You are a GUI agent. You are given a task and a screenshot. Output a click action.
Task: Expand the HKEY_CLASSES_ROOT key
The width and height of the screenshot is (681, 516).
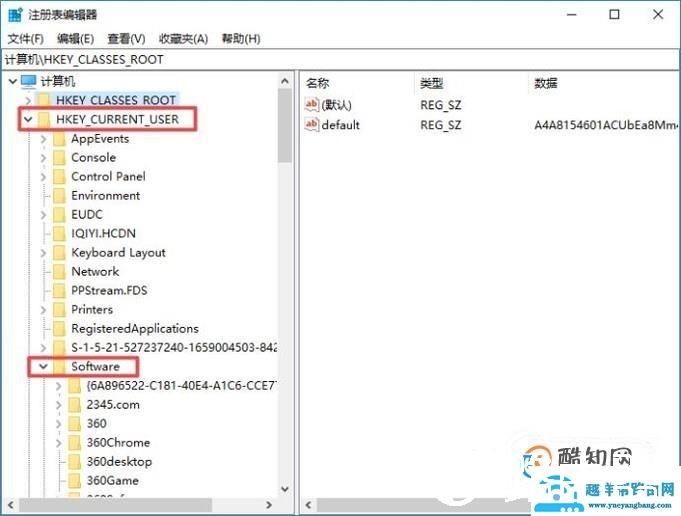(28, 100)
